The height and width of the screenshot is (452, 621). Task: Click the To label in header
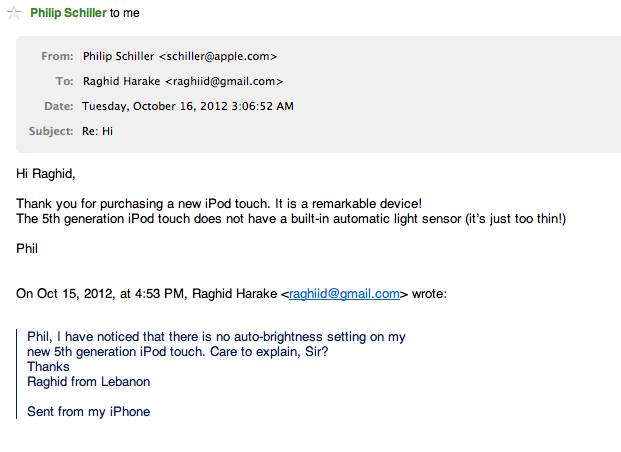pos(65,81)
